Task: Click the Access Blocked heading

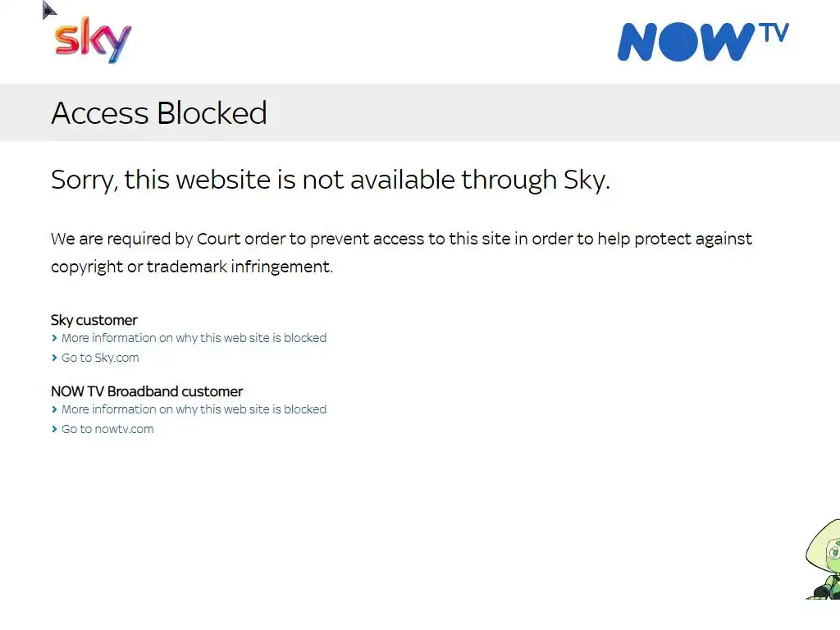Action: click(x=159, y=113)
